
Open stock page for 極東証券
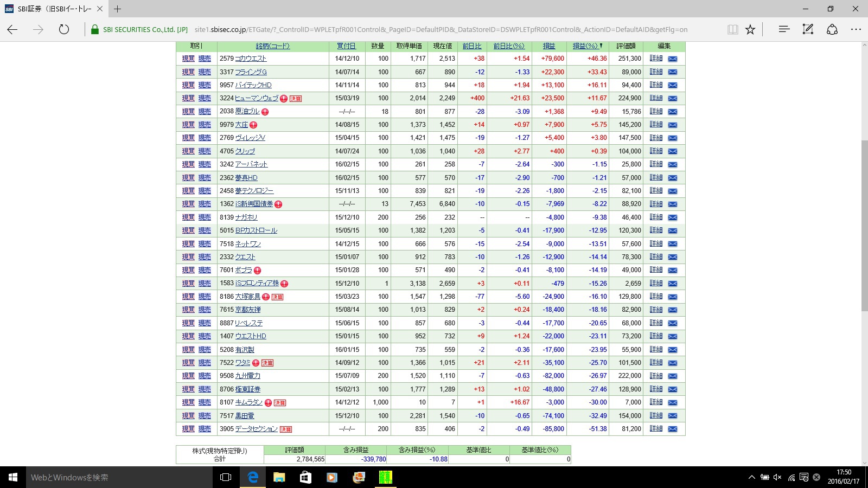[248, 389]
